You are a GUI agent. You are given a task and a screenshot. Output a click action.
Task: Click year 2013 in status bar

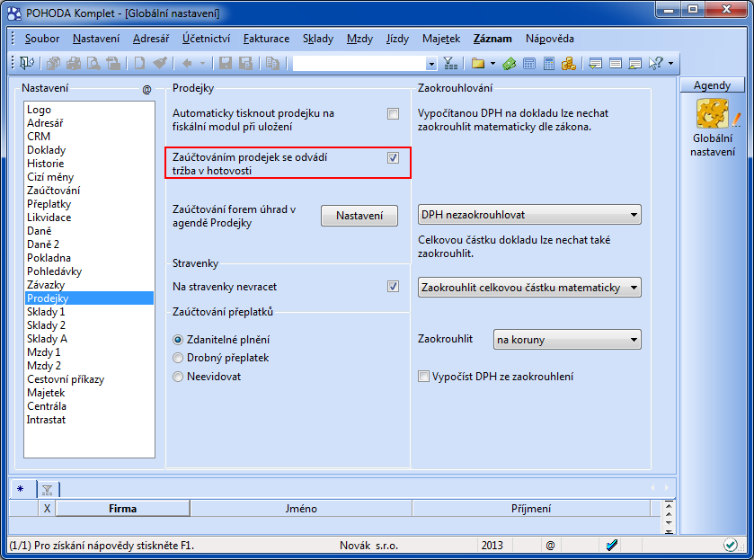492,545
